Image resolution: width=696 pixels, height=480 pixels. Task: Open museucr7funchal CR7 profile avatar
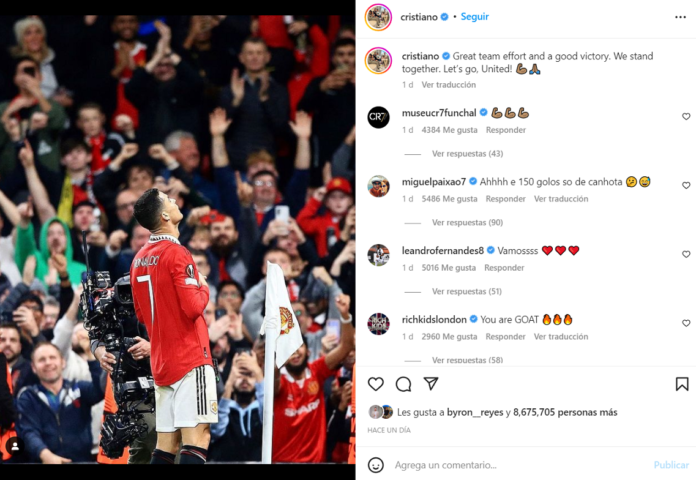tap(379, 117)
